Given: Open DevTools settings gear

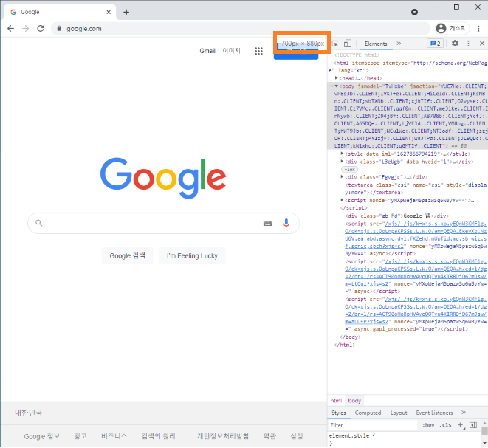Looking at the screenshot, I should pyautogui.click(x=455, y=44).
